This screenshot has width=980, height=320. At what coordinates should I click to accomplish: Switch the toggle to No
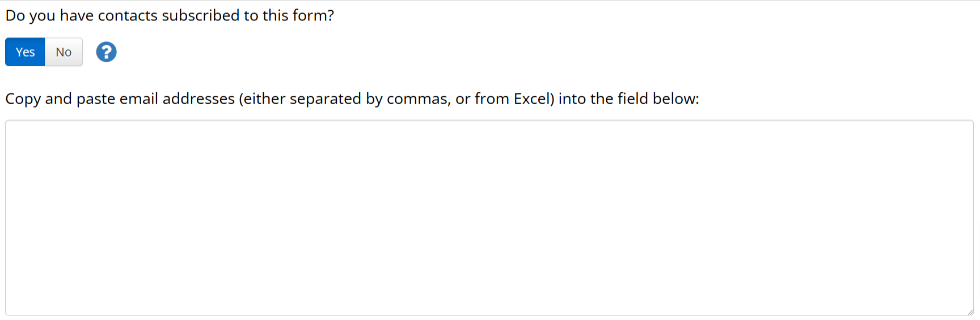pos(64,52)
